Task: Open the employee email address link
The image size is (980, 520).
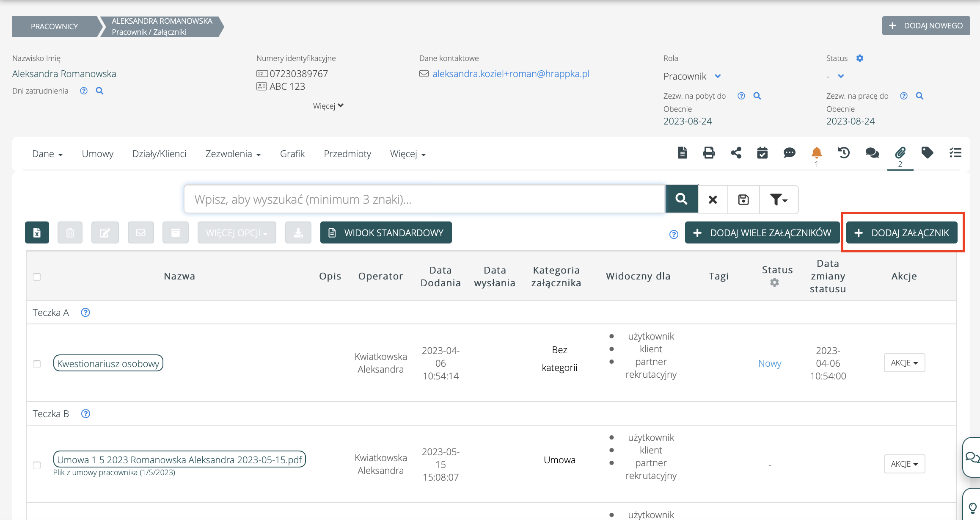Action: [511, 74]
